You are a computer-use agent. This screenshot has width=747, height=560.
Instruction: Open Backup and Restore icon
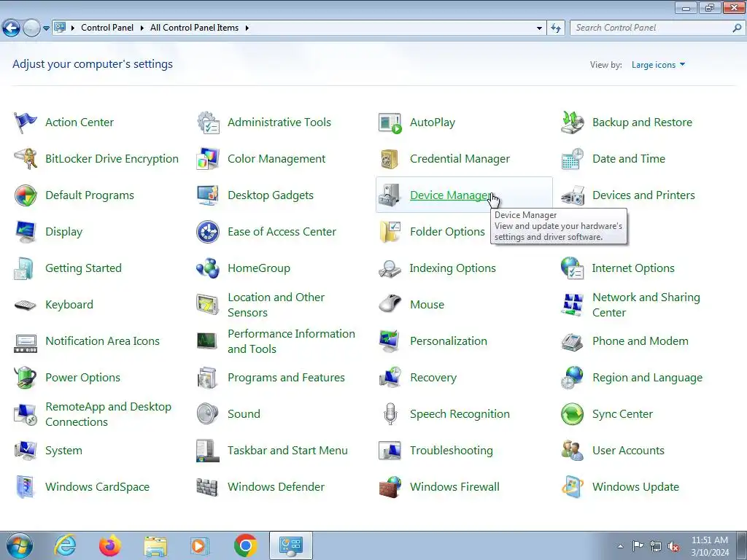(x=573, y=122)
